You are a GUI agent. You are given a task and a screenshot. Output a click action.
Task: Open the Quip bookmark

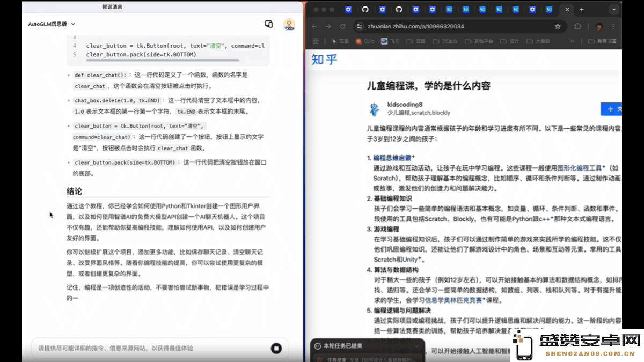(365, 41)
